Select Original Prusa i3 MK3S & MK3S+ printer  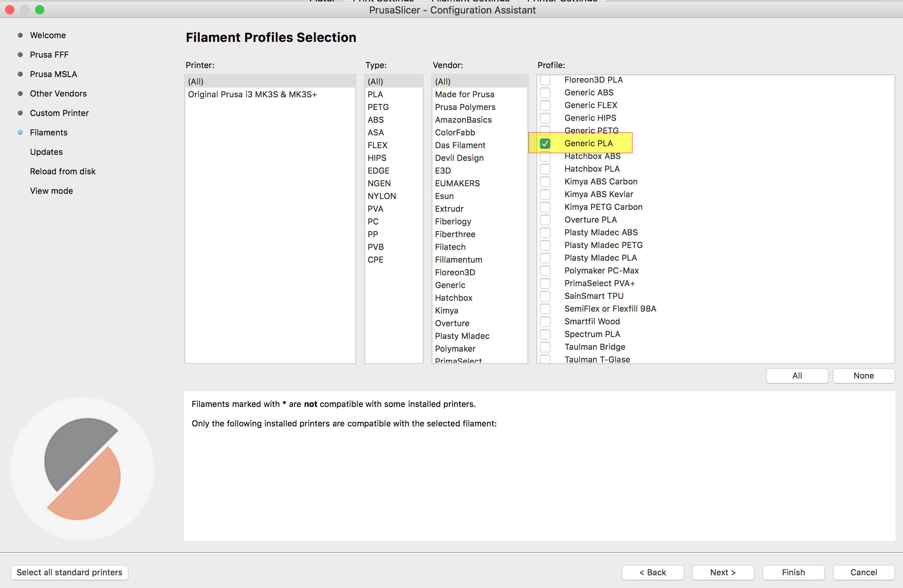(252, 94)
